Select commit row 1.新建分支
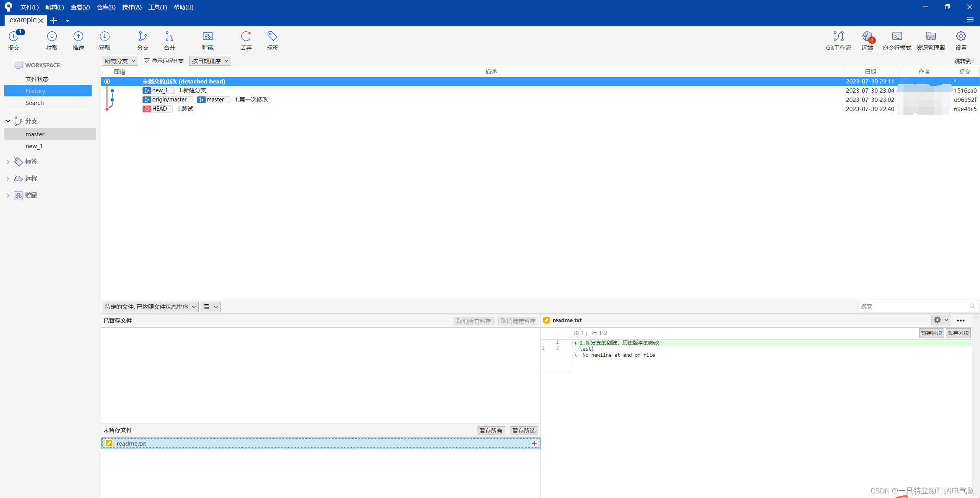The width and height of the screenshot is (980, 498). tap(540, 90)
